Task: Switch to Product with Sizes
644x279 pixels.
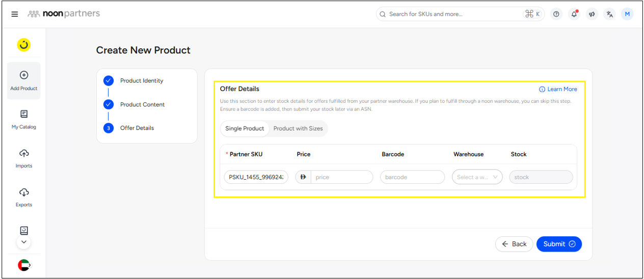Action: coord(298,128)
